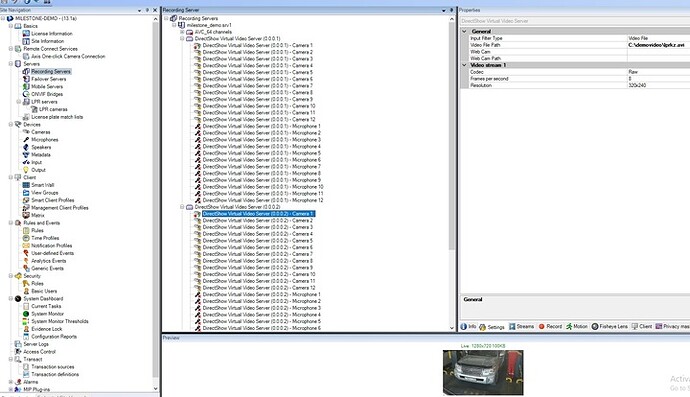
Task: Collapse the Servers node in Site Navigation
Action: (11, 64)
